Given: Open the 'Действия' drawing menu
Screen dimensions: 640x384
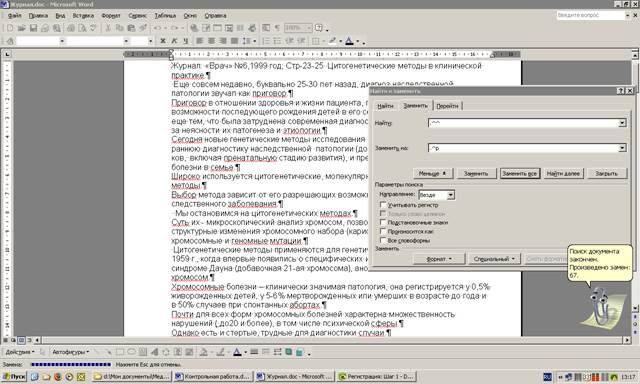Looking at the screenshot, I should click(x=20, y=352).
